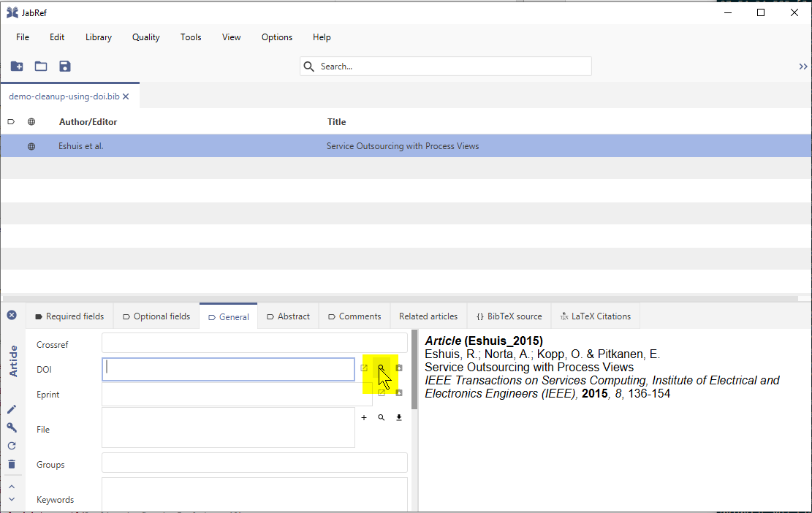
Task: Close the entry editor
Action: 12,314
